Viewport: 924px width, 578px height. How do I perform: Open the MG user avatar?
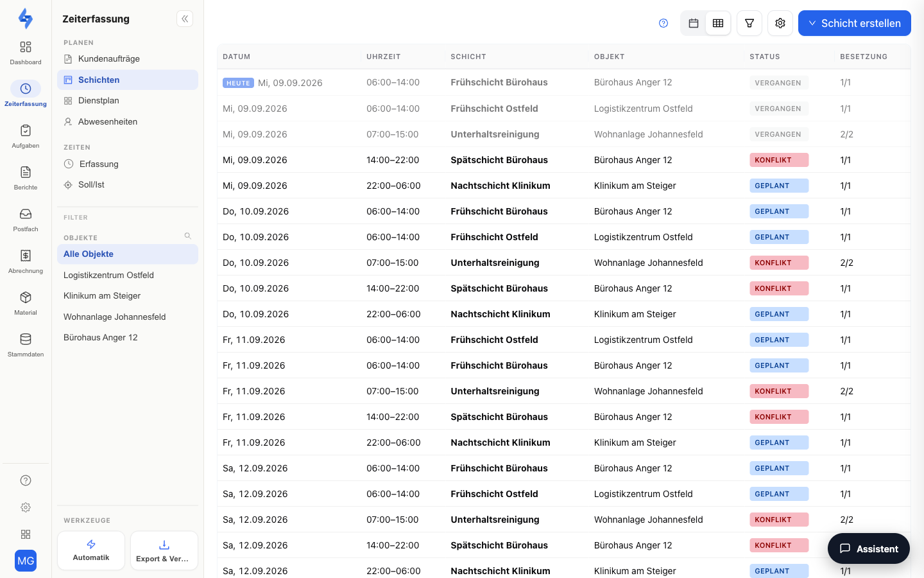(26, 561)
